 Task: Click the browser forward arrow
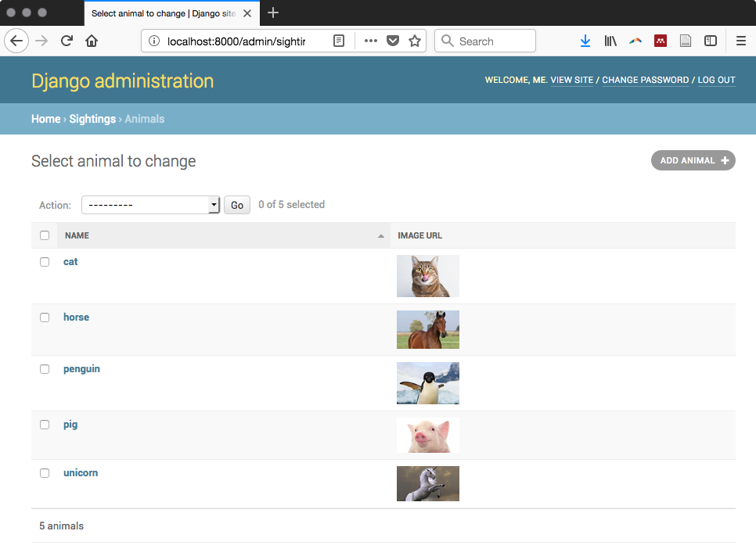click(42, 41)
